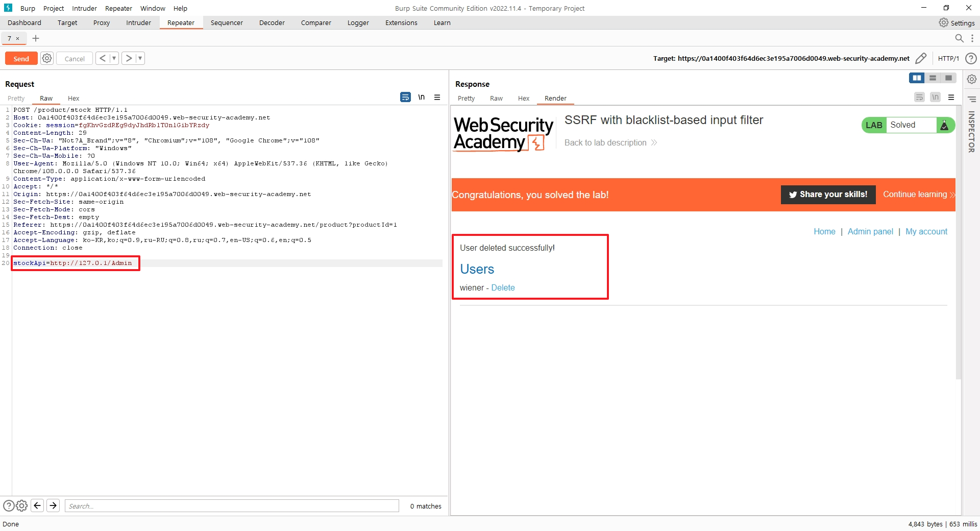980x531 pixels.
Task: Select top-bottom layout view
Action: click(933, 78)
